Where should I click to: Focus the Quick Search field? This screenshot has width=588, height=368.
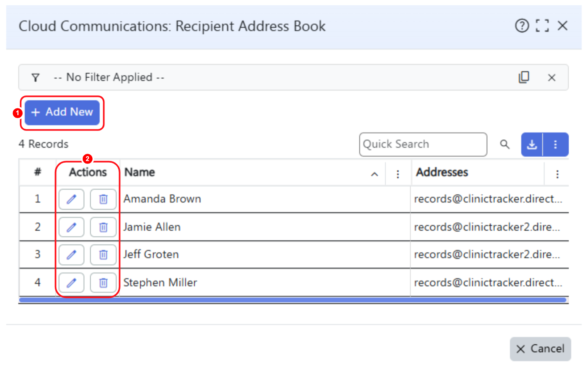click(423, 144)
